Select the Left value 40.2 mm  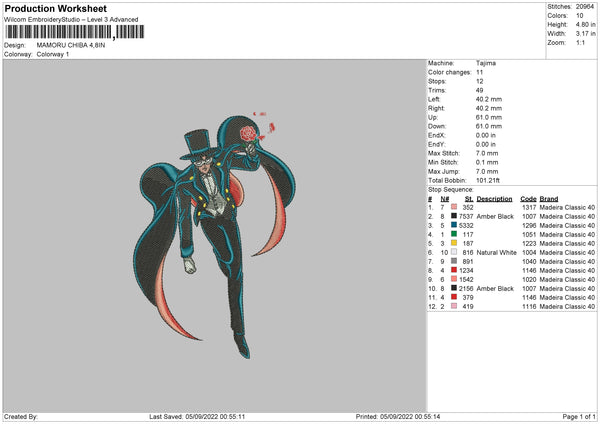(489, 99)
